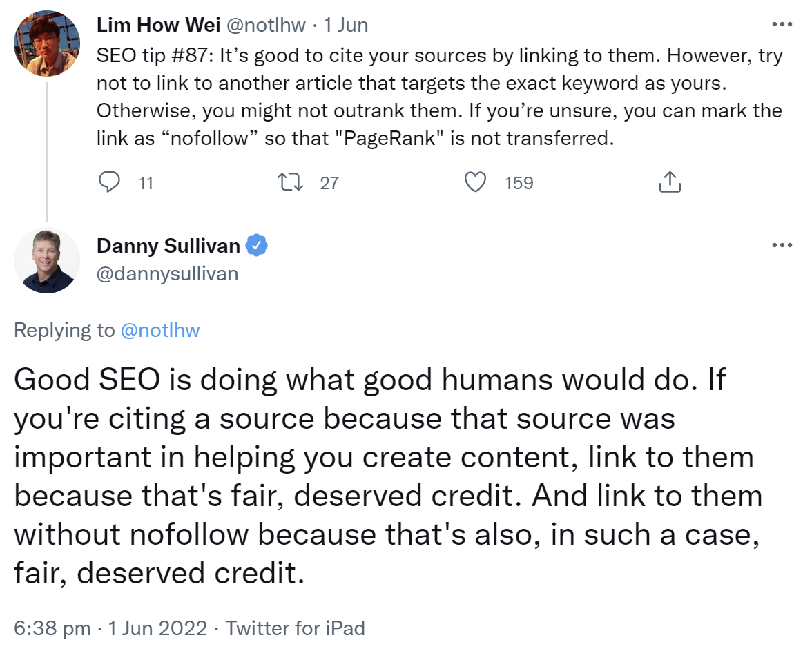Click the Twitter for iPad source label
Screen dimensions: 812x660
tap(295, 628)
